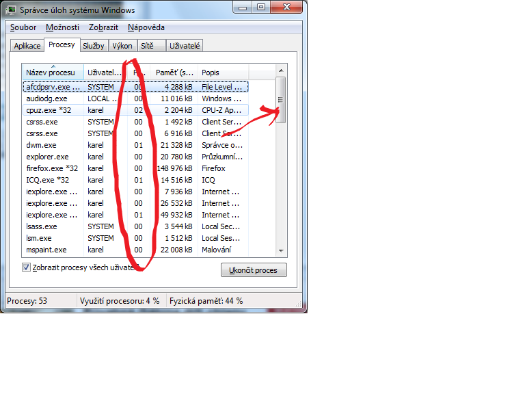Select the mspaint.exe process row

[135, 250]
